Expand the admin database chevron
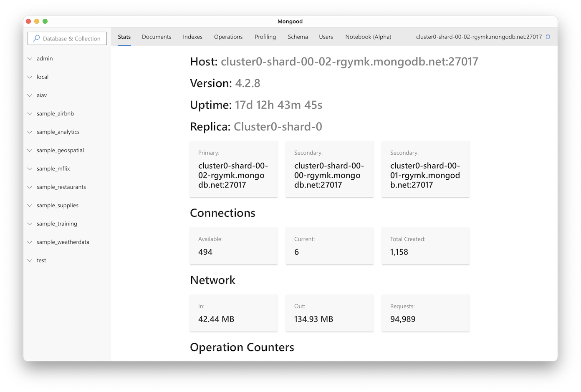The width and height of the screenshot is (581, 392). tap(30, 58)
